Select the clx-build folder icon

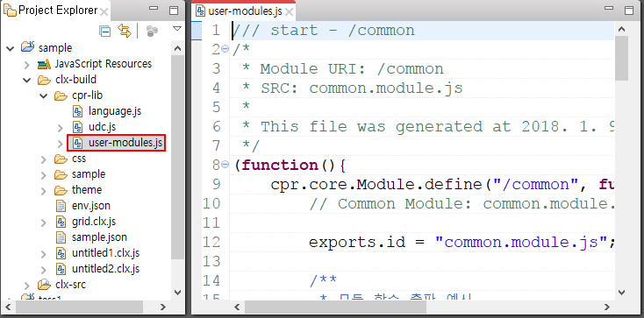(x=44, y=80)
